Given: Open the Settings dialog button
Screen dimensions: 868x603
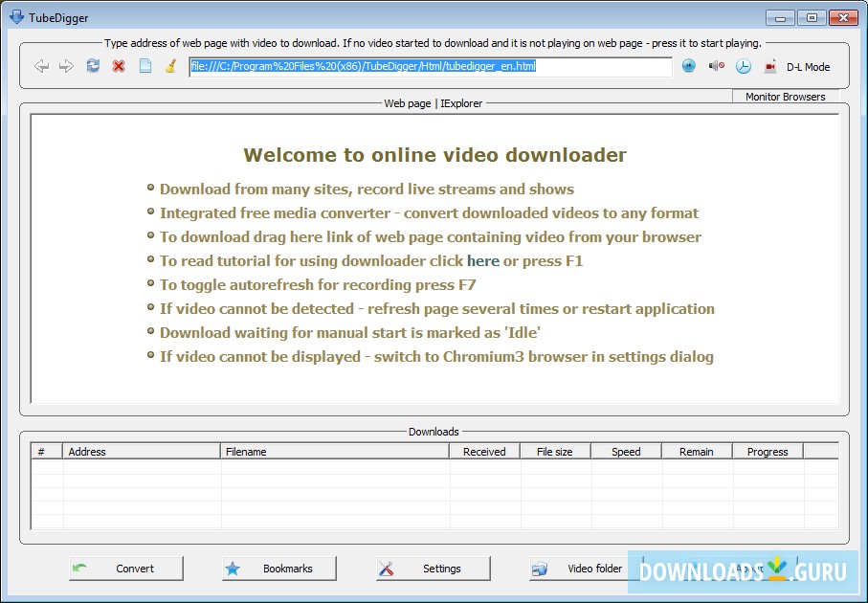Looking at the screenshot, I should click(434, 569).
